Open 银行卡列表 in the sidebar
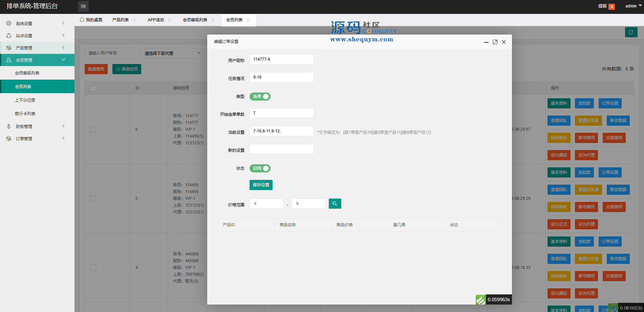This screenshot has width=644, height=312. tap(25, 114)
